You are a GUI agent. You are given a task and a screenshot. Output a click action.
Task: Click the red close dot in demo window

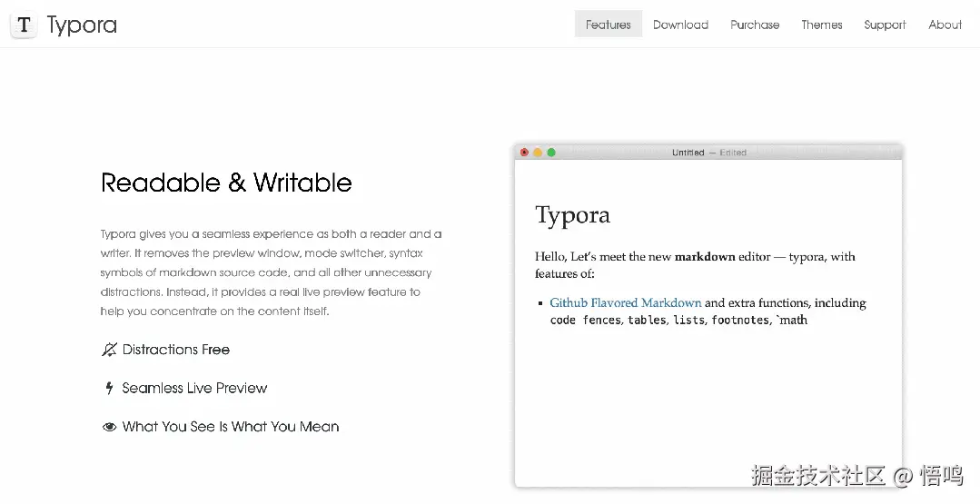(x=524, y=153)
